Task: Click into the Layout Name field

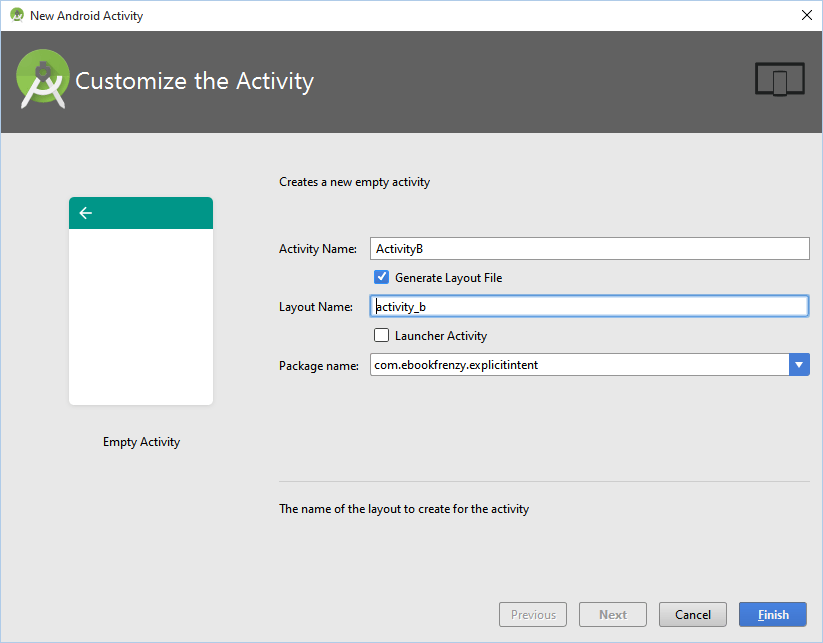Action: coord(589,306)
